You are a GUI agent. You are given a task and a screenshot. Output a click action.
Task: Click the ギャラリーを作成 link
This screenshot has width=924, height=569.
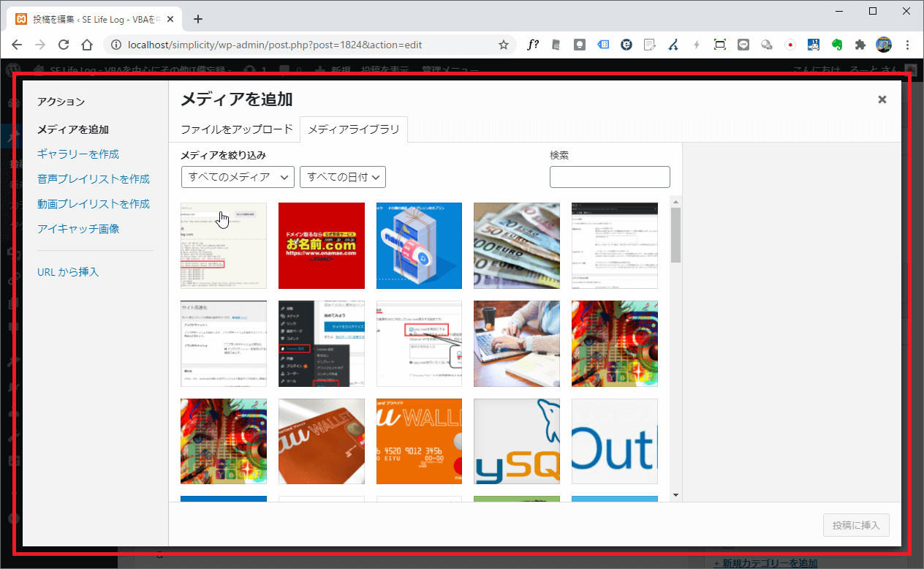(x=78, y=154)
